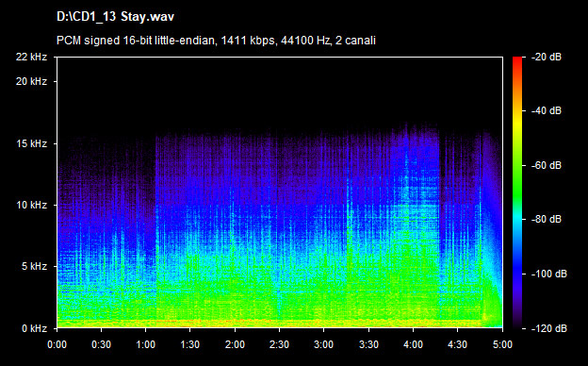Click the 5:00 time marker
Viewport: 588px width, 366px height.
click(502, 344)
